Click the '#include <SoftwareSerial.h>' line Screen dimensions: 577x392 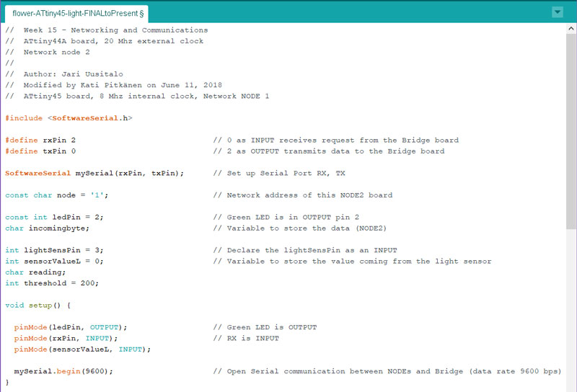tap(69, 118)
